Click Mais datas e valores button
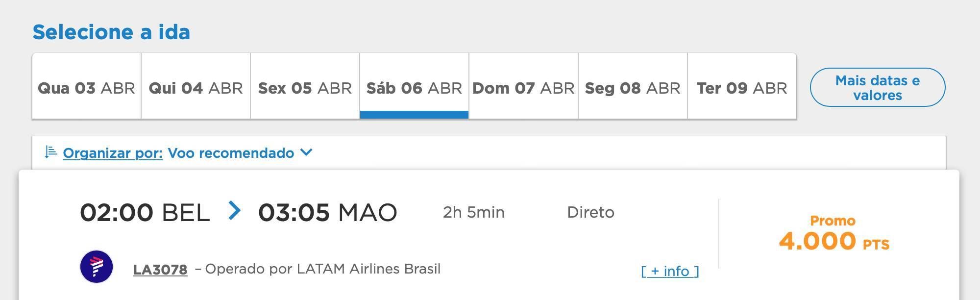The height and width of the screenshot is (300, 980). click(878, 87)
